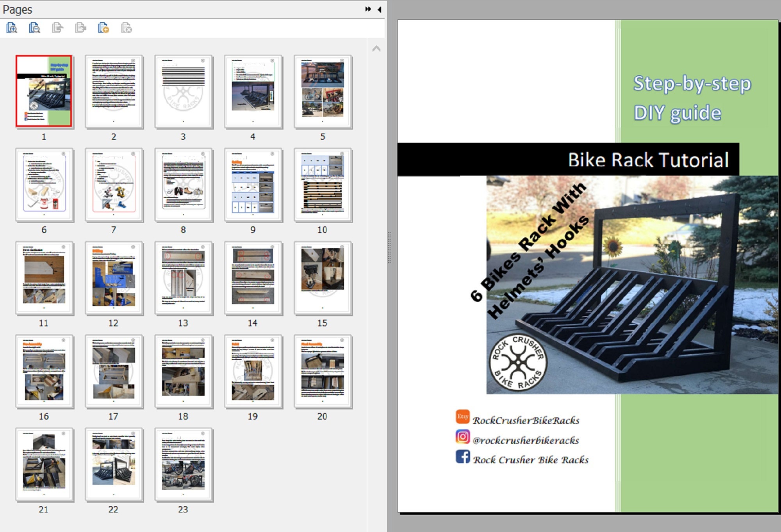Collapse the Pages panel with the double-arrow
Screen dimensions: 781x532
(x=367, y=9)
